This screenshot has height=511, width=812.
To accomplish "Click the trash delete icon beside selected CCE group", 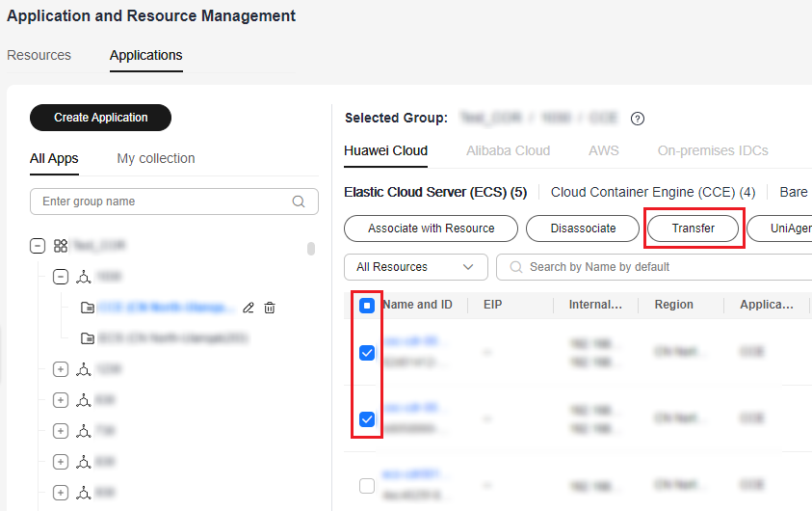I will coord(270,308).
